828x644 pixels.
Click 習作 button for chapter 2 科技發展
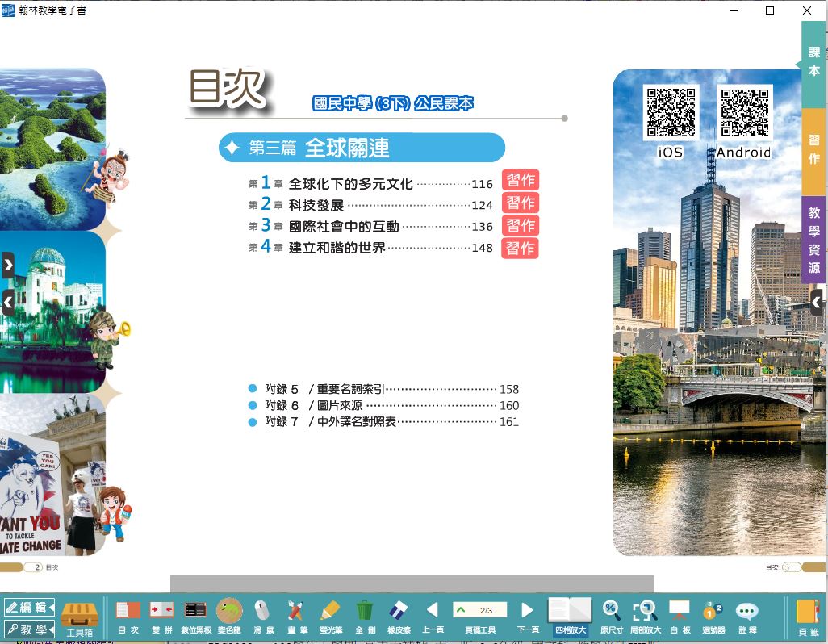[x=520, y=203]
